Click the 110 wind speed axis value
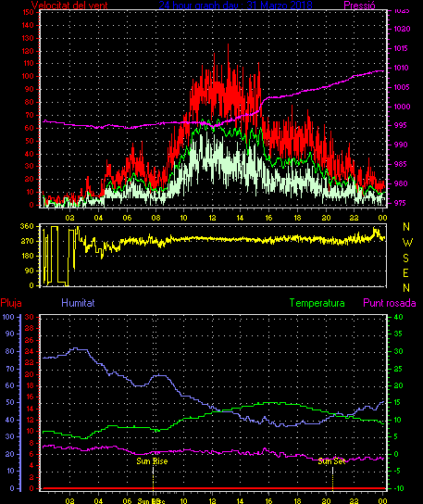The width and height of the screenshot is (423, 504). point(29,63)
